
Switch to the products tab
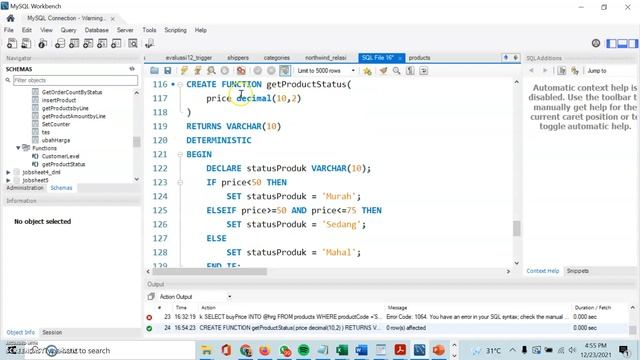click(420, 58)
